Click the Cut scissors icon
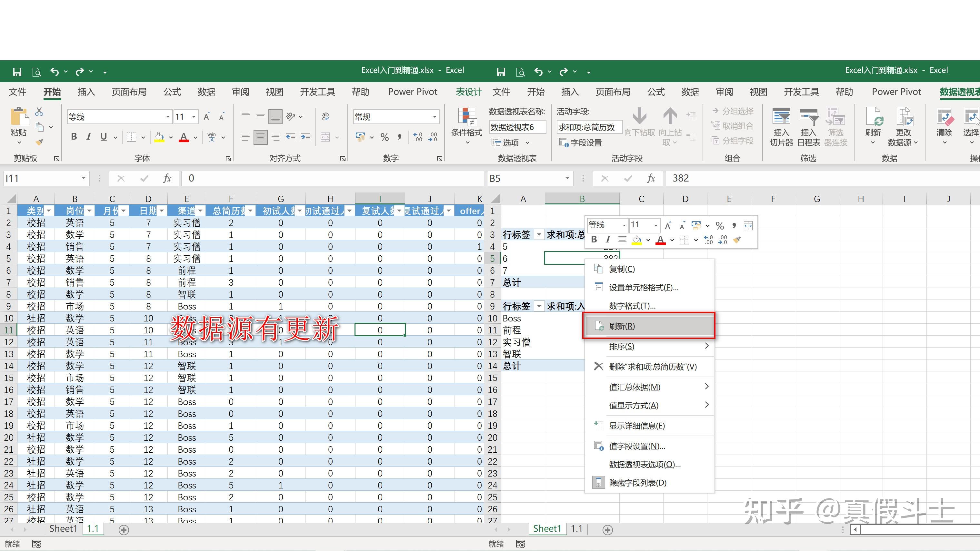Viewport: 980px width, 551px height. click(39, 112)
